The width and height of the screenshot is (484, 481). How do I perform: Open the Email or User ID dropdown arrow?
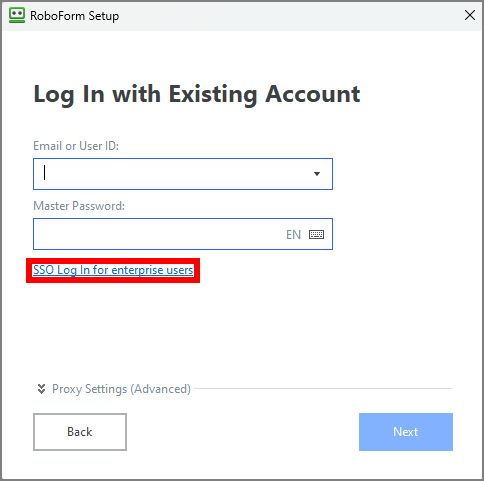pos(317,174)
